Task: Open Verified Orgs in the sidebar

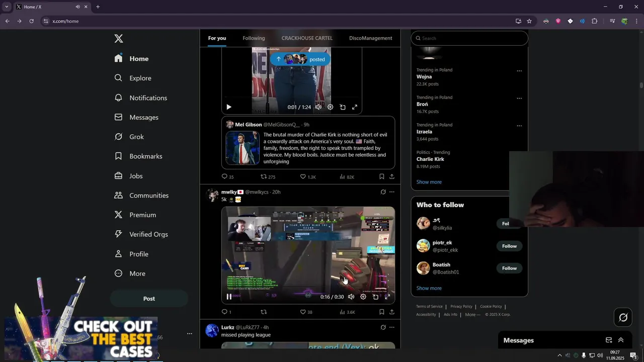Action: tap(141, 234)
